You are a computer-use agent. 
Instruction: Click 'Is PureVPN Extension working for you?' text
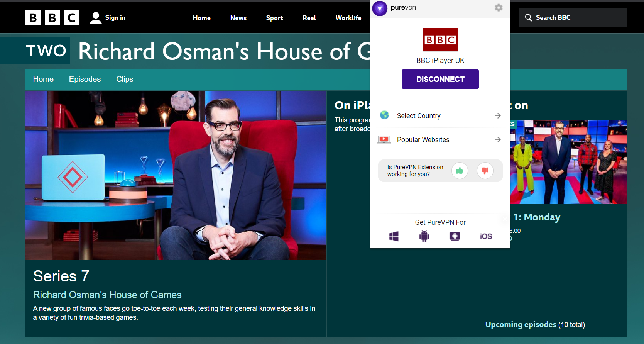coord(415,171)
